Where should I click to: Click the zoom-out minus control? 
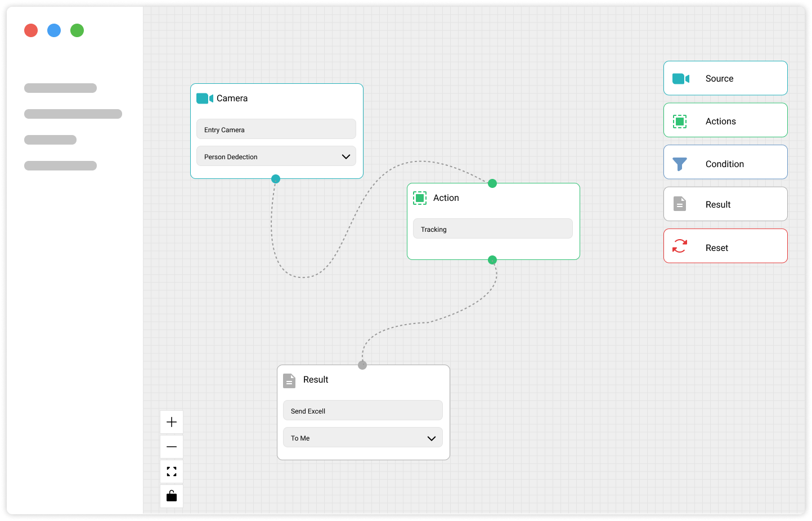(172, 446)
